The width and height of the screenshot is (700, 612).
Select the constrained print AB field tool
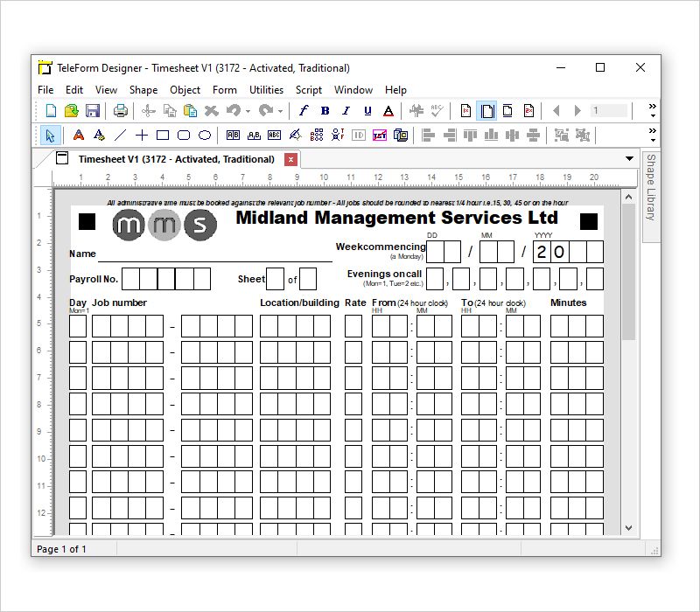pos(233,135)
